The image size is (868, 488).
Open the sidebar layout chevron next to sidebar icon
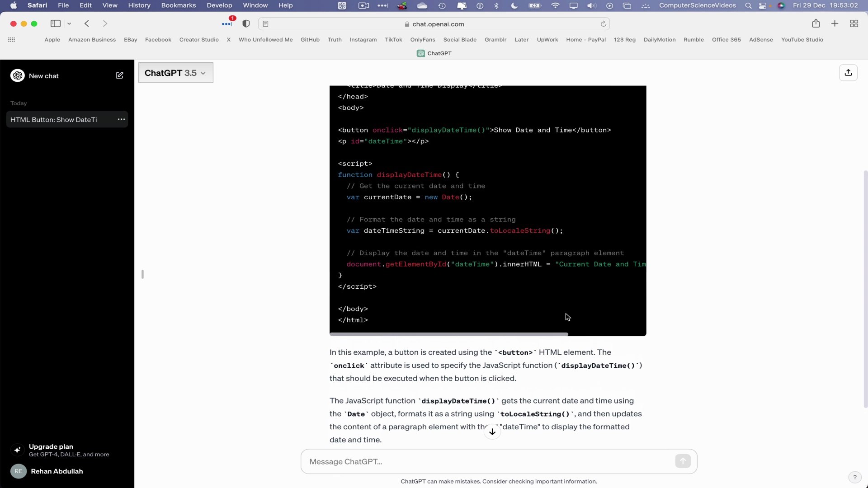coord(69,23)
